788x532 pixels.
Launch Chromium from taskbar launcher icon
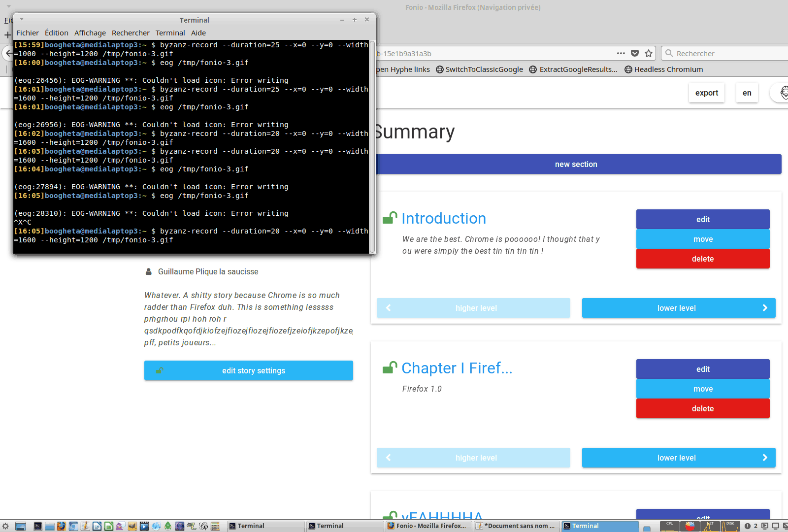click(x=73, y=526)
